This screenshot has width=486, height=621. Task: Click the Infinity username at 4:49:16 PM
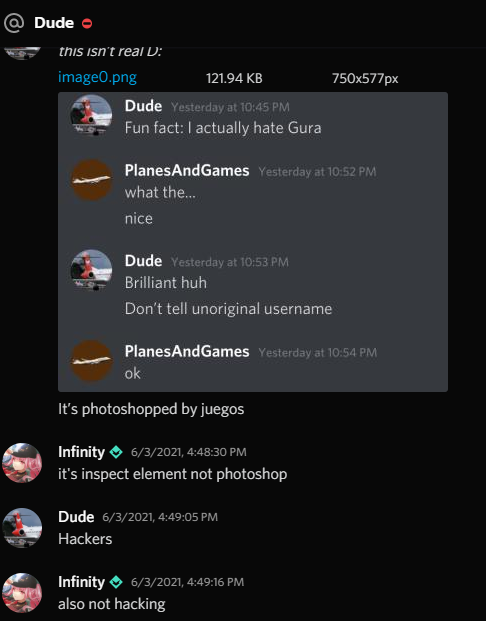pyautogui.click(x=81, y=582)
